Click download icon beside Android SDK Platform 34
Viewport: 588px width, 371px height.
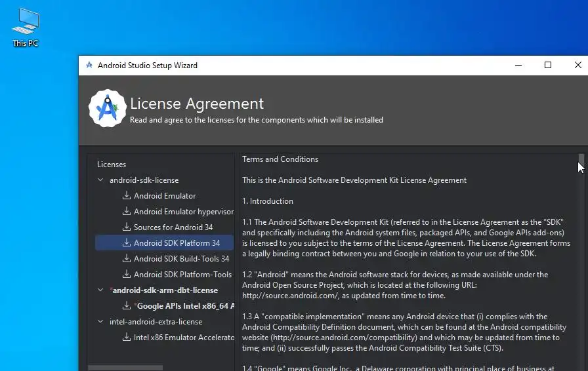127,243
